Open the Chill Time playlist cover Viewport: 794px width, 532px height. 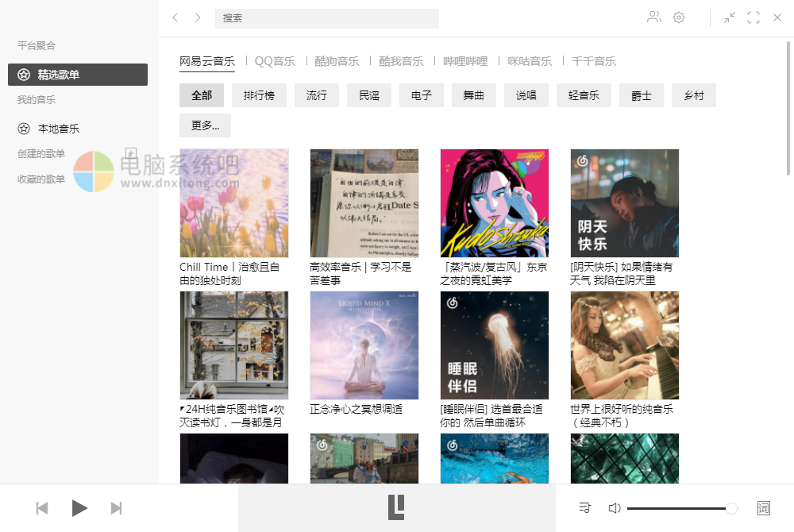point(234,203)
